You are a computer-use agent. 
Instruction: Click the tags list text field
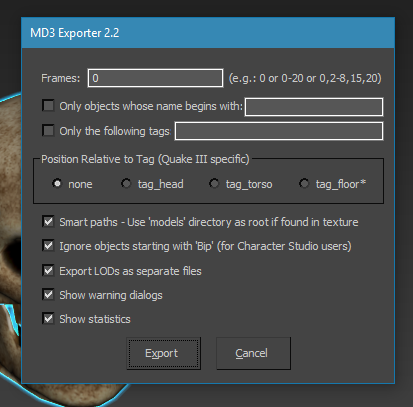tap(279, 131)
